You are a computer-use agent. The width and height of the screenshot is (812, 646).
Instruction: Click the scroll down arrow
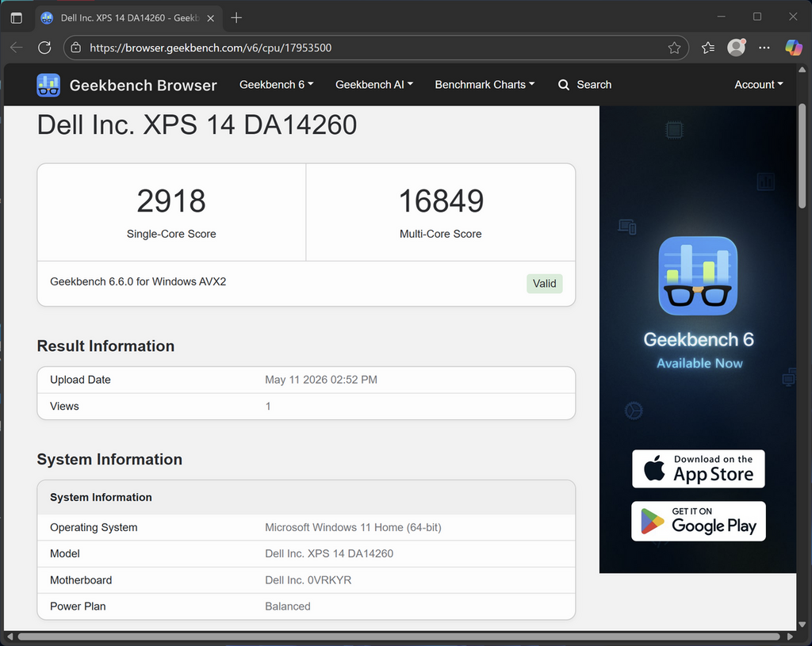click(x=802, y=625)
